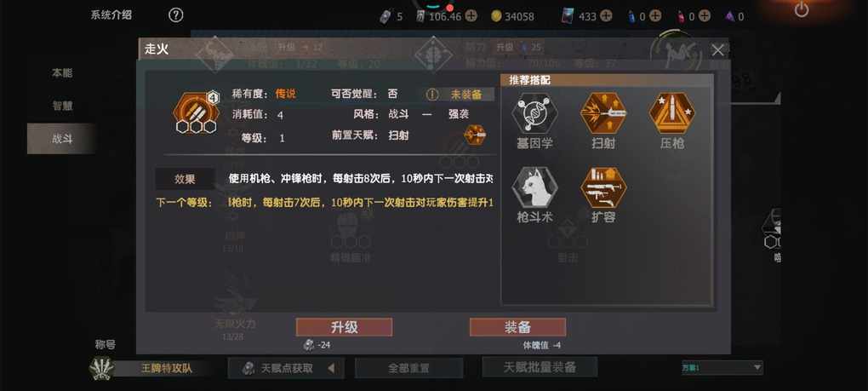Open the 战斗 tab
Viewport: 868px width, 391px height.
pos(62,139)
